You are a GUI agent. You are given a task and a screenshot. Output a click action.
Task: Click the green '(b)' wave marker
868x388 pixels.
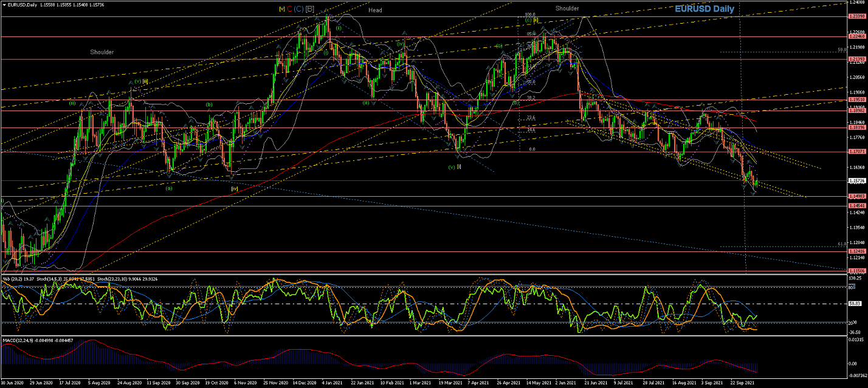click(x=209, y=104)
